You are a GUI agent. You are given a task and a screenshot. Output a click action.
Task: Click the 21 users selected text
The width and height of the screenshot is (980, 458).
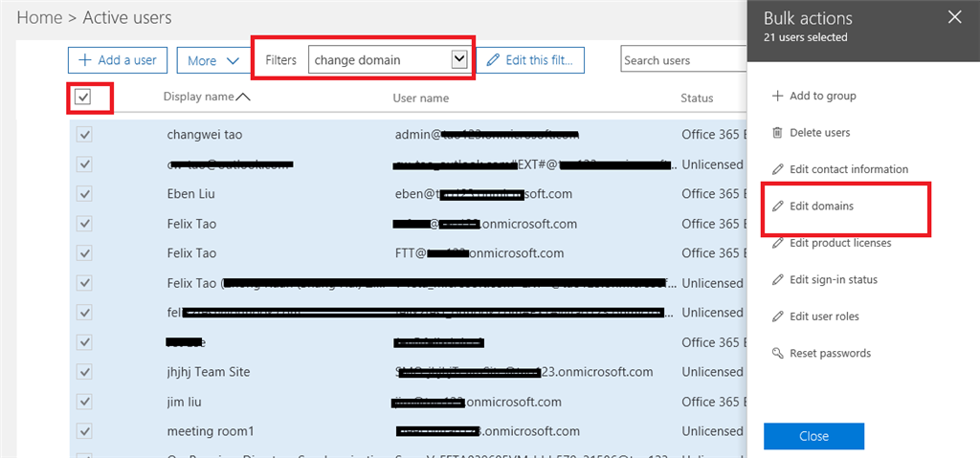(806, 37)
